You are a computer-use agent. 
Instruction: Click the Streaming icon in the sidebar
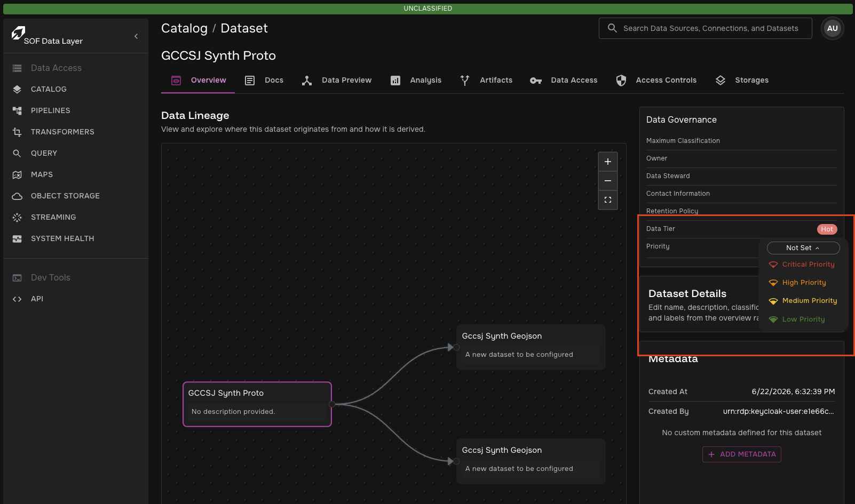coord(17,218)
